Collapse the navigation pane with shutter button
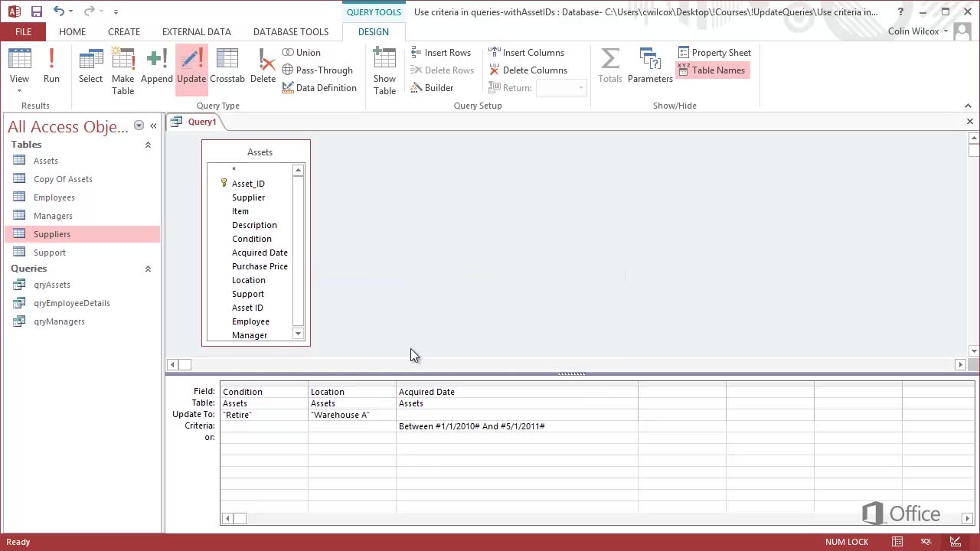980x551 pixels. pos(153,126)
